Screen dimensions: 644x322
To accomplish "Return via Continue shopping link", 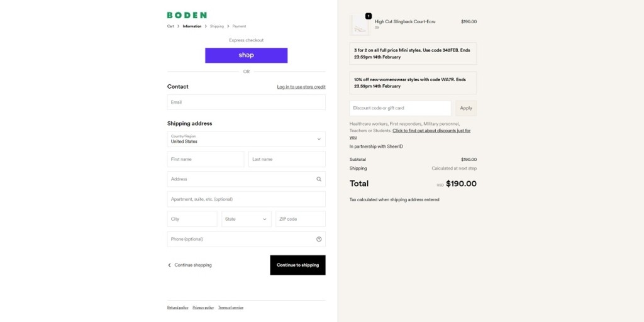I will (x=190, y=265).
